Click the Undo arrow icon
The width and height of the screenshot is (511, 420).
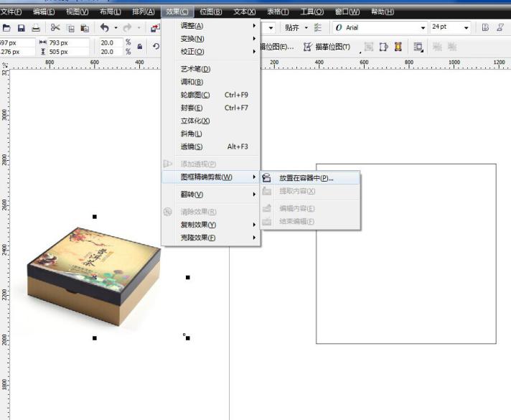105,28
